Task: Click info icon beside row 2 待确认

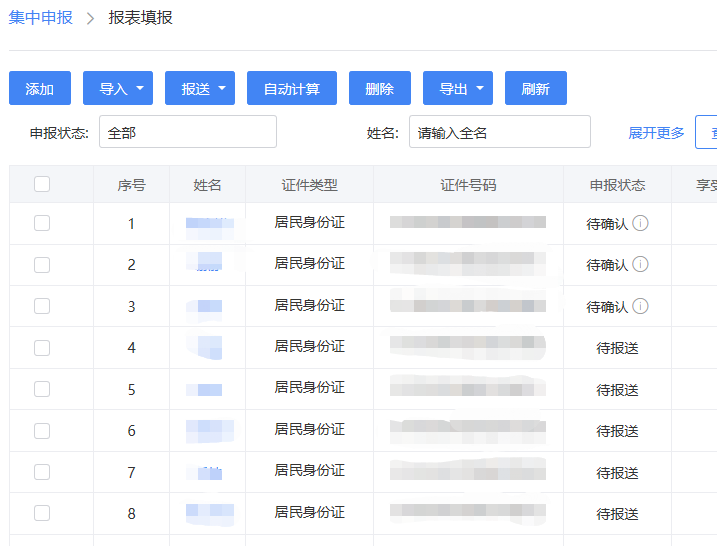Action: coord(641,264)
